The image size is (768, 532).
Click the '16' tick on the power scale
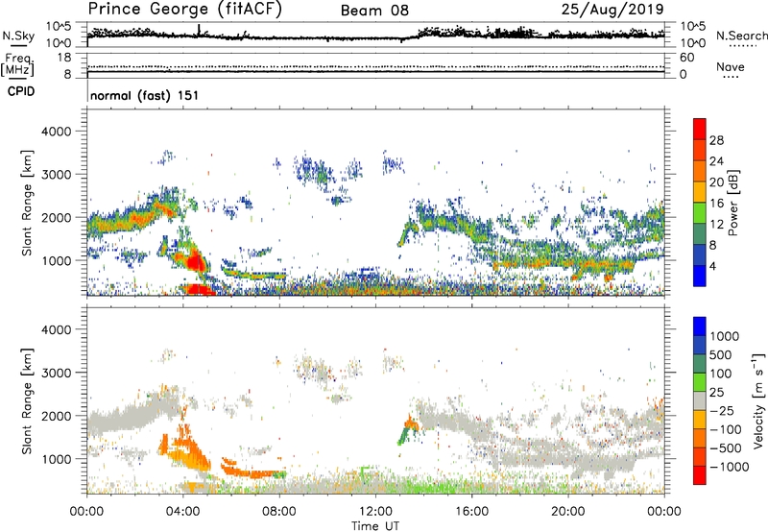point(716,204)
